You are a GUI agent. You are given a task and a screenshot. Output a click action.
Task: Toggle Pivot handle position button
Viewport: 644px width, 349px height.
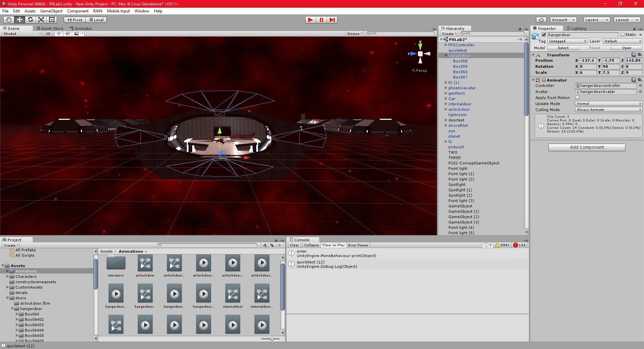(x=75, y=20)
